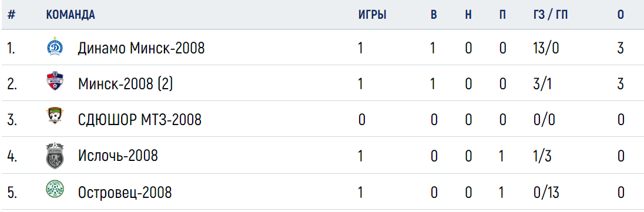Select the 13/0 goals cell
This screenshot has width=644, height=212.
pyautogui.click(x=546, y=49)
